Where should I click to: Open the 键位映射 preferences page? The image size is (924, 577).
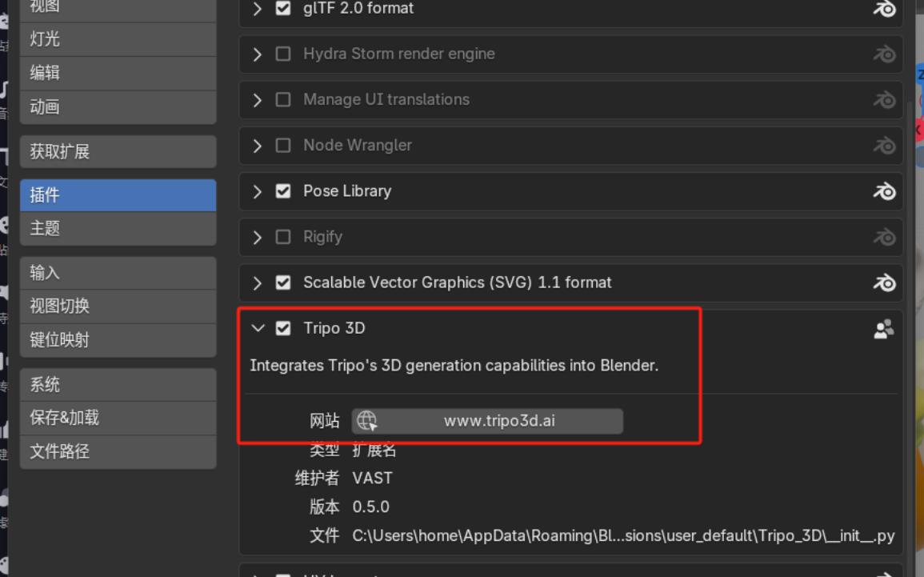point(118,340)
